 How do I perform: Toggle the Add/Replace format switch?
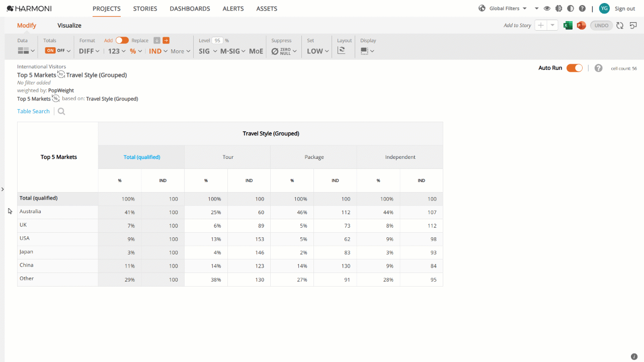pyautogui.click(x=122, y=40)
